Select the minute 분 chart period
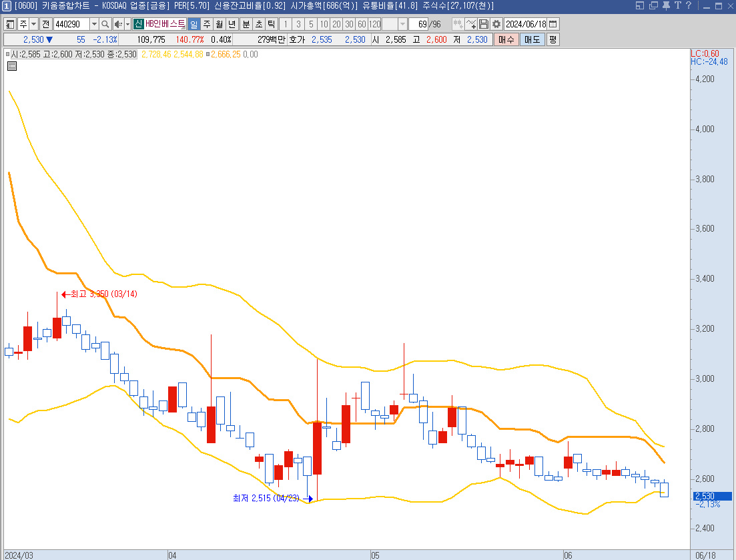The height and width of the screenshot is (560, 736). coord(246,24)
